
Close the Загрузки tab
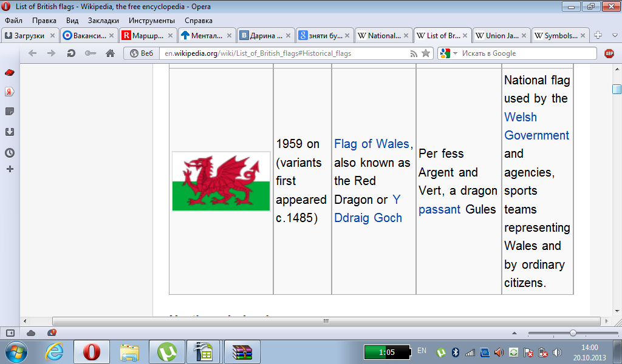52,36
